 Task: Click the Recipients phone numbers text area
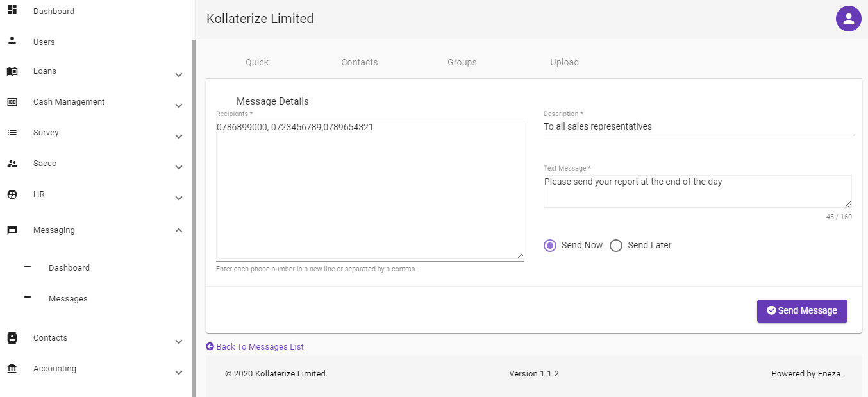pyautogui.click(x=370, y=190)
